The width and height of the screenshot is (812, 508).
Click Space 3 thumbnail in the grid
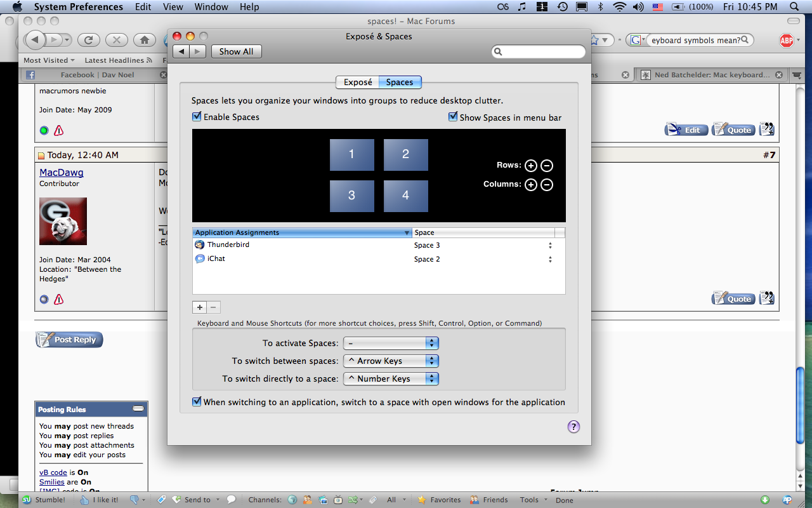(x=351, y=196)
